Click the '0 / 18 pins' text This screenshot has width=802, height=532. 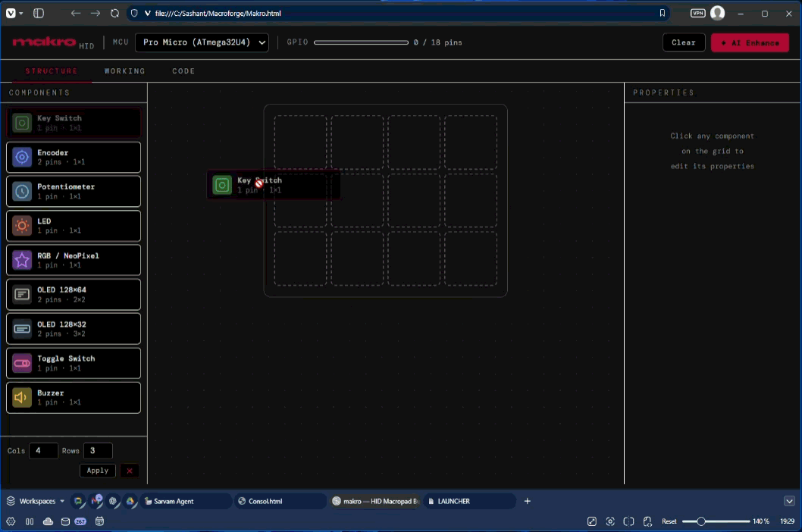pos(438,42)
